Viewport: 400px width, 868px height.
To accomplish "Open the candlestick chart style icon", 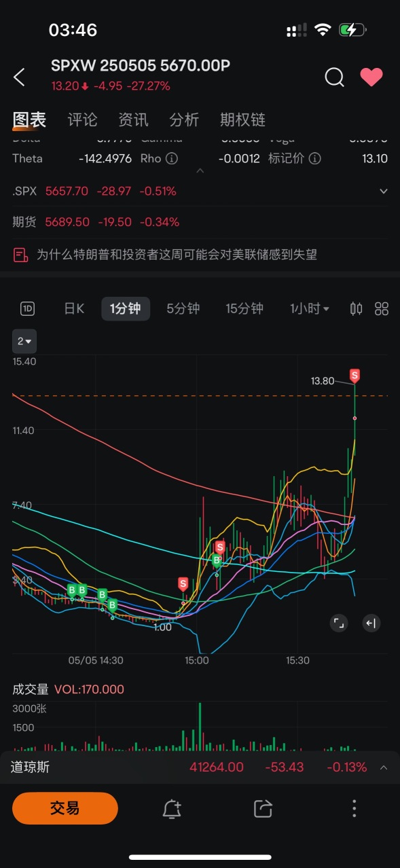I will (x=356, y=309).
